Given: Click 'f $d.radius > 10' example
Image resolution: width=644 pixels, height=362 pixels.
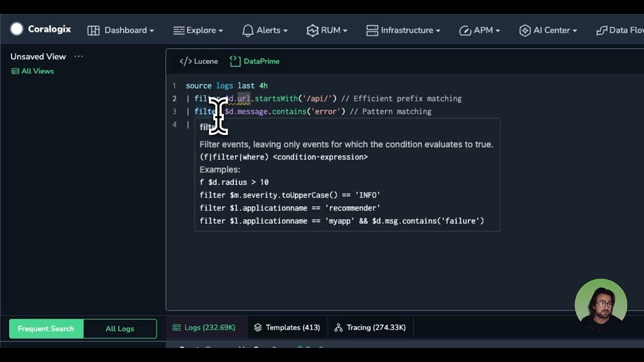Looking at the screenshot, I should point(234,182).
